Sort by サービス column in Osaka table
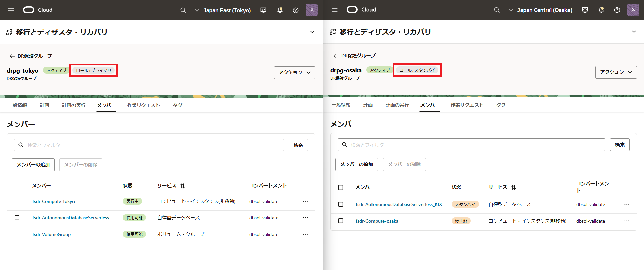This screenshot has width=644, height=270. (x=514, y=187)
